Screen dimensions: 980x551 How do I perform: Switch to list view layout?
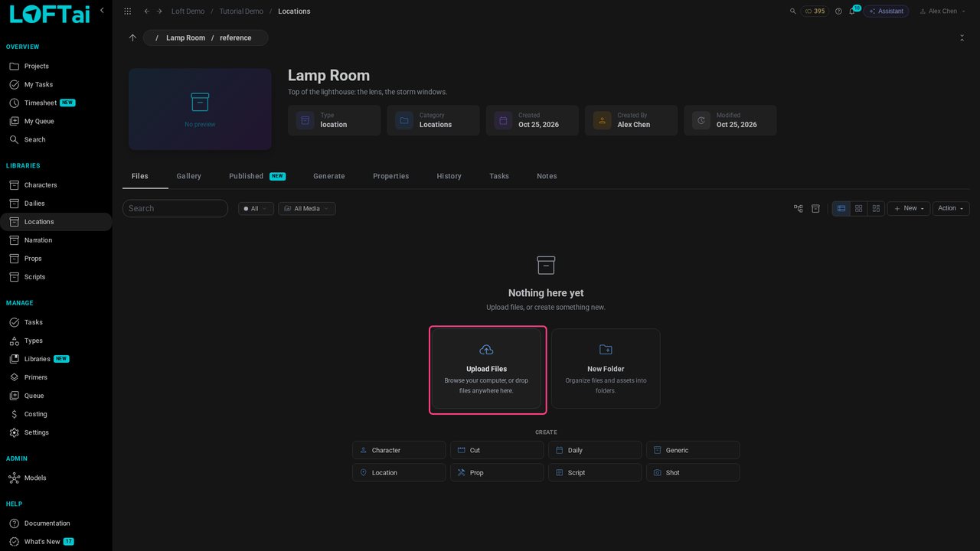tap(841, 208)
